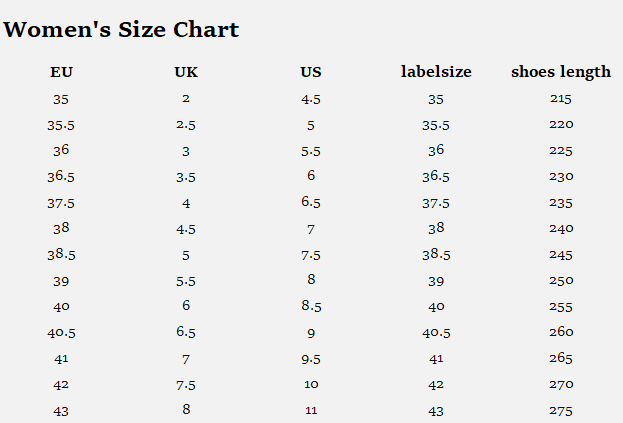Select US size 10 cell
This screenshot has width=623, height=423.
pyautogui.click(x=311, y=384)
